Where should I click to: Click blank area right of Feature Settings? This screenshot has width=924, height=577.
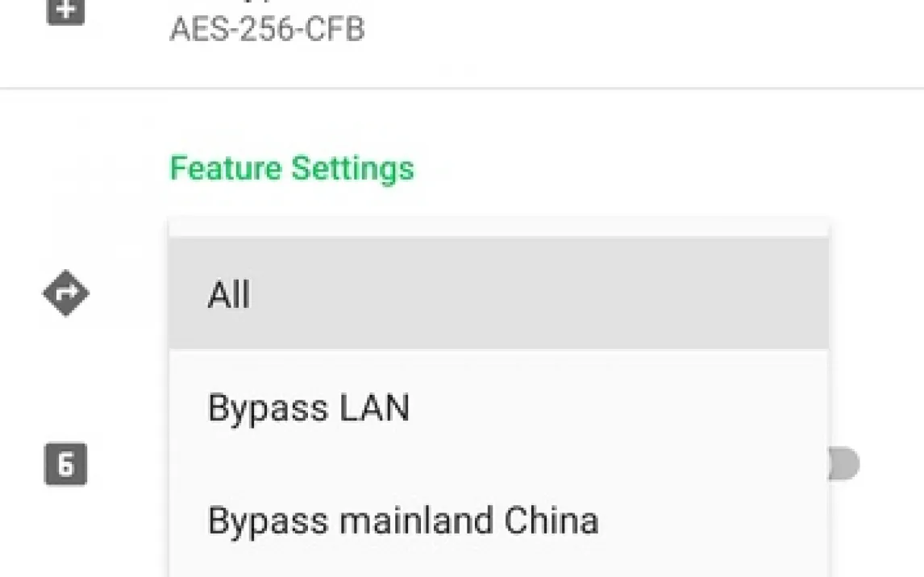(x=645, y=168)
